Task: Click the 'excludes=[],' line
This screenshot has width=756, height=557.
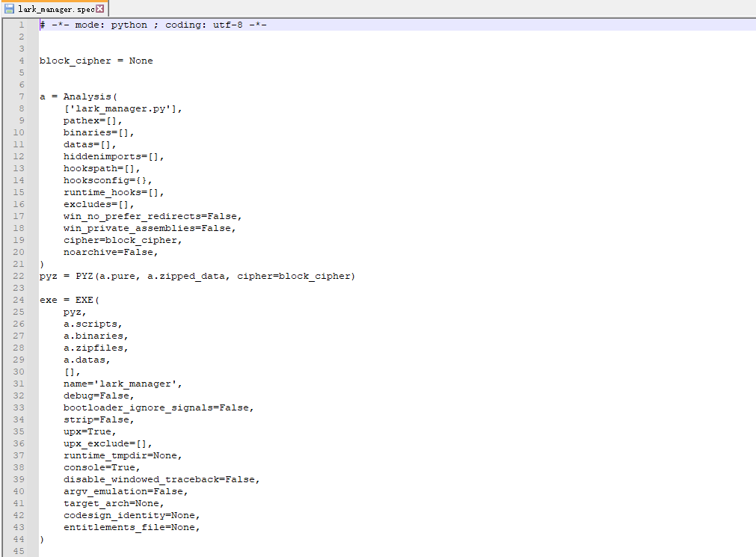Action: (99, 204)
